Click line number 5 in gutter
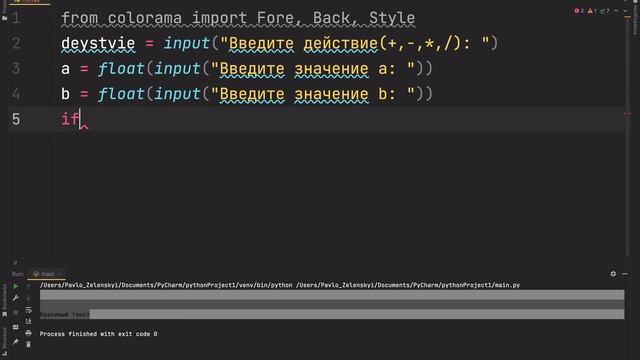Screen dimensions: 640x360 [16, 119]
